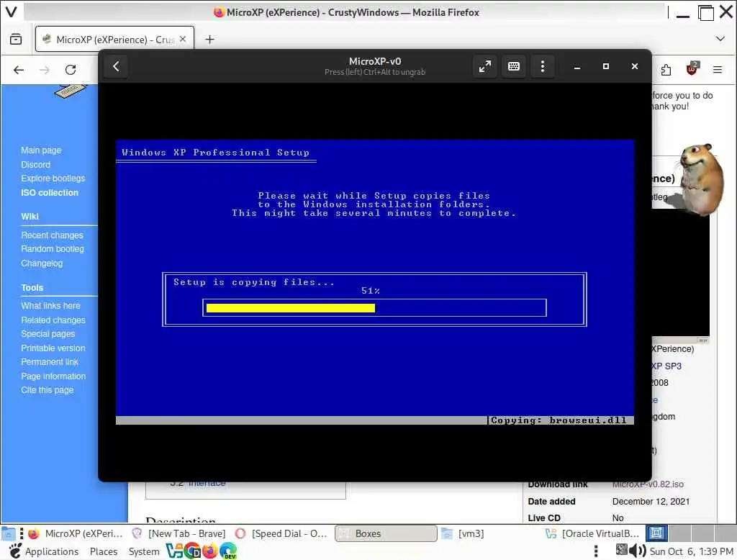Open the Discord sidebar link
Screen dimensions: 737x560
[35, 165]
